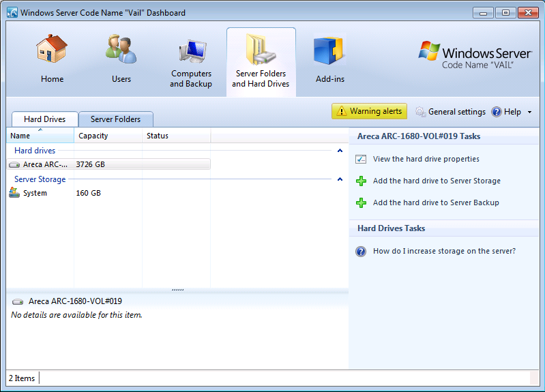Open How do I increase storage link
This screenshot has width=545, height=392.
point(444,252)
